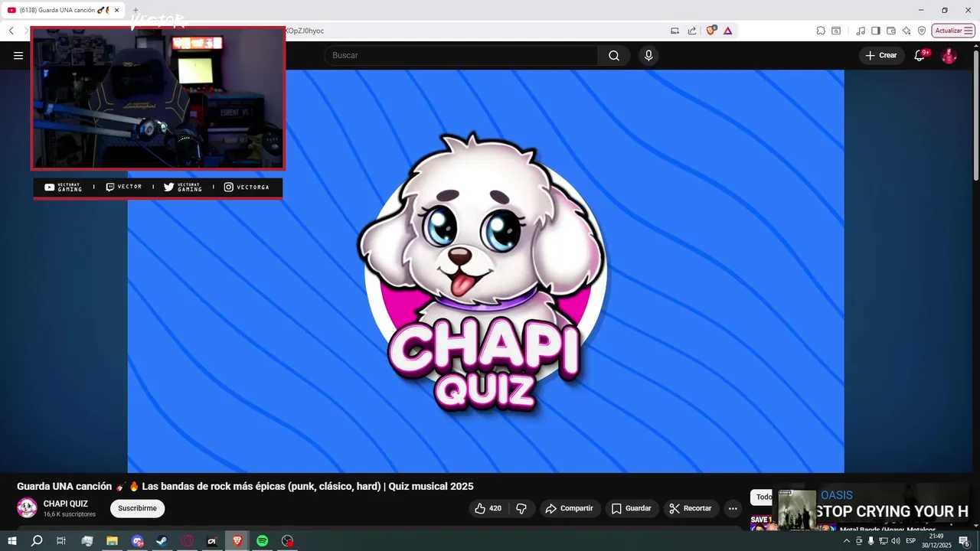
Task: Dislike the video with thumbs-down icon
Action: (521, 508)
